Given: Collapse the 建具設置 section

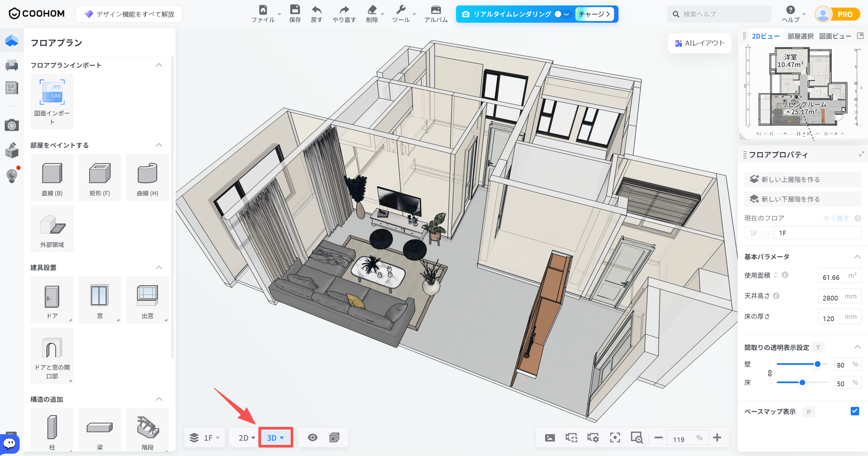Looking at the screenshot, I should click(x=159, y=268).
